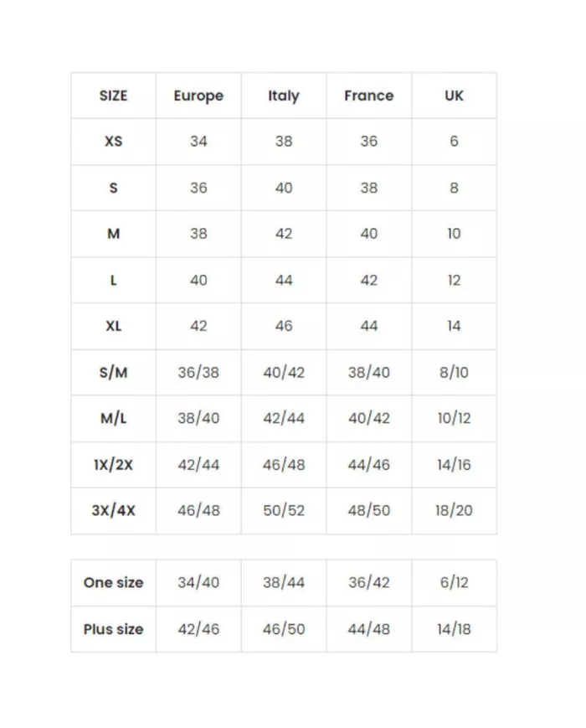Click UK value 18/20
Image resolution: width=586 pixels, height=728 pixels.
point(454,510)
